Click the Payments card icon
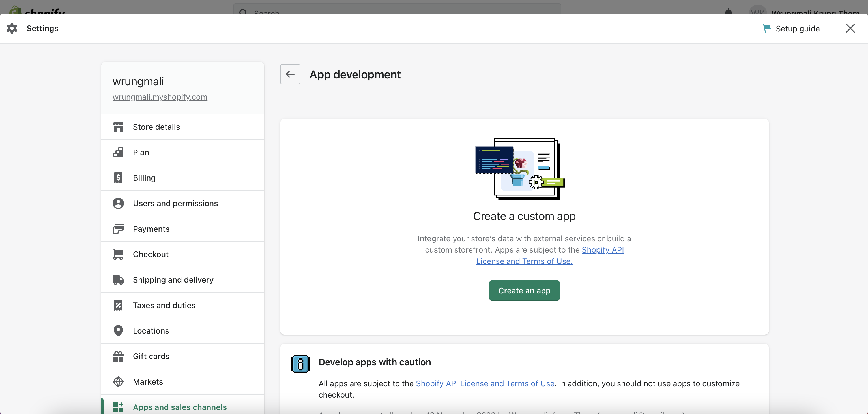The width and height of the screenshot is (868, 414). coord(118,229)
